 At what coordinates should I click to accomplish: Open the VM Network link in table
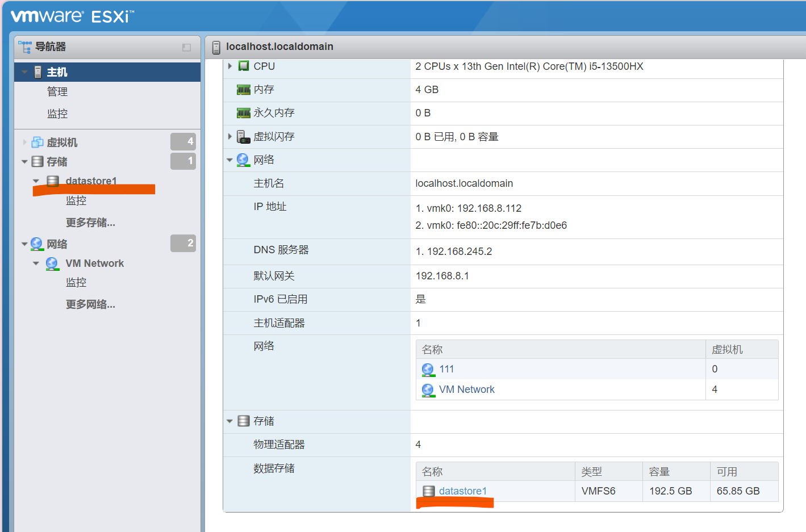(x=467, y=389)
